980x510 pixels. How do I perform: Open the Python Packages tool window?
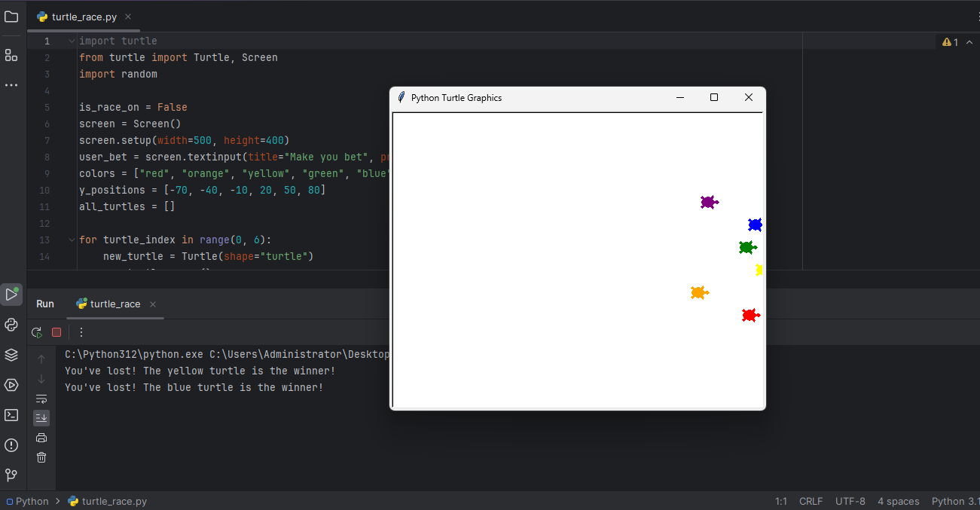pos(11,355)
